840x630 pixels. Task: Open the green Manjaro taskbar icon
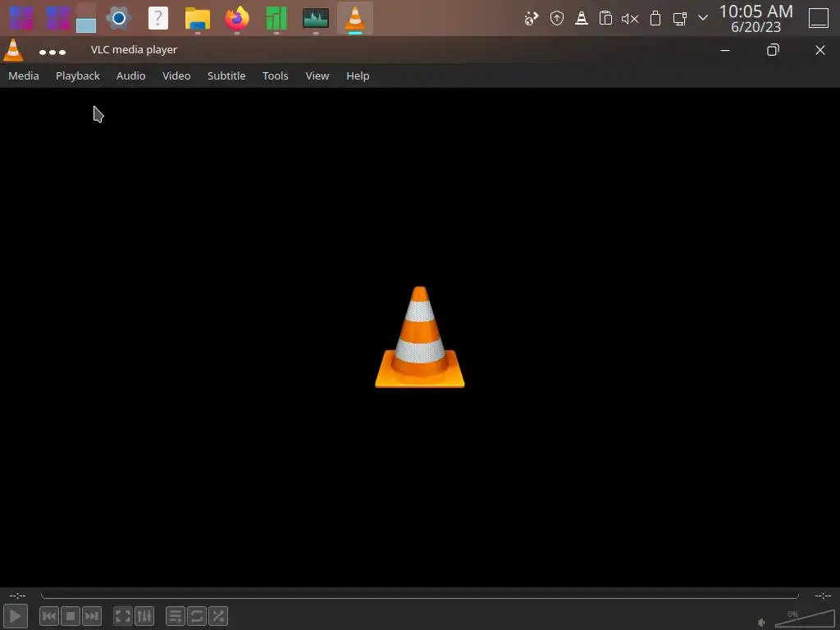(x=276, y=18)
